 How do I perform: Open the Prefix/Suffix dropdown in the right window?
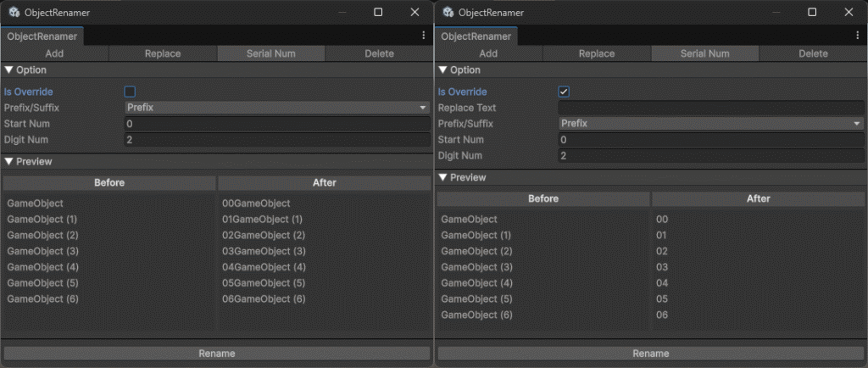[x=710, y=124]
